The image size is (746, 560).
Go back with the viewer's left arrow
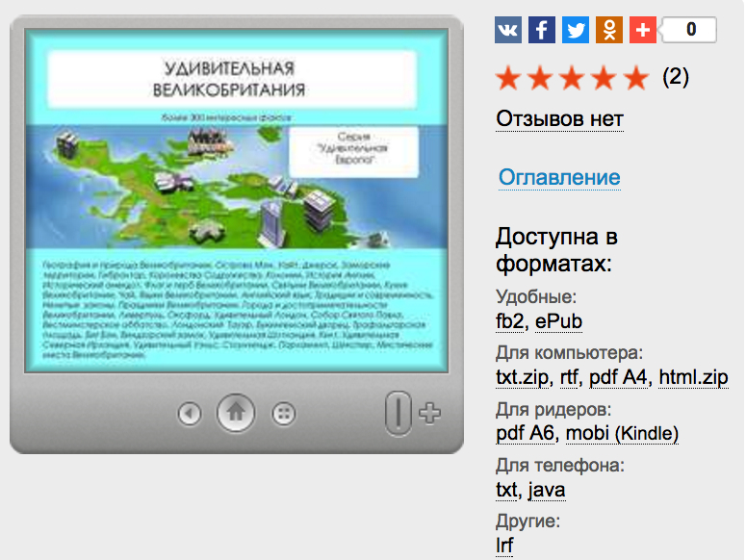(x=190, y=413)
